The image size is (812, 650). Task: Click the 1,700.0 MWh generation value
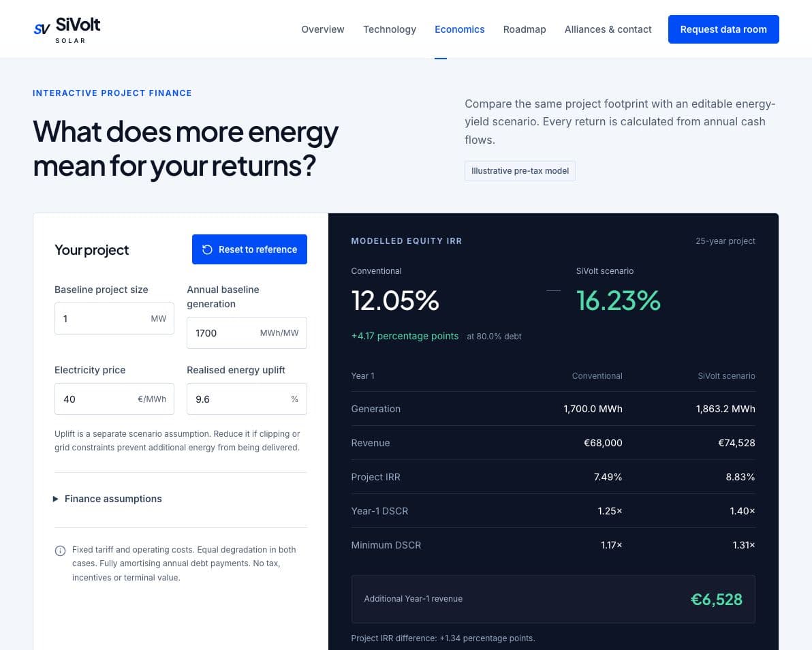(593, 409)
